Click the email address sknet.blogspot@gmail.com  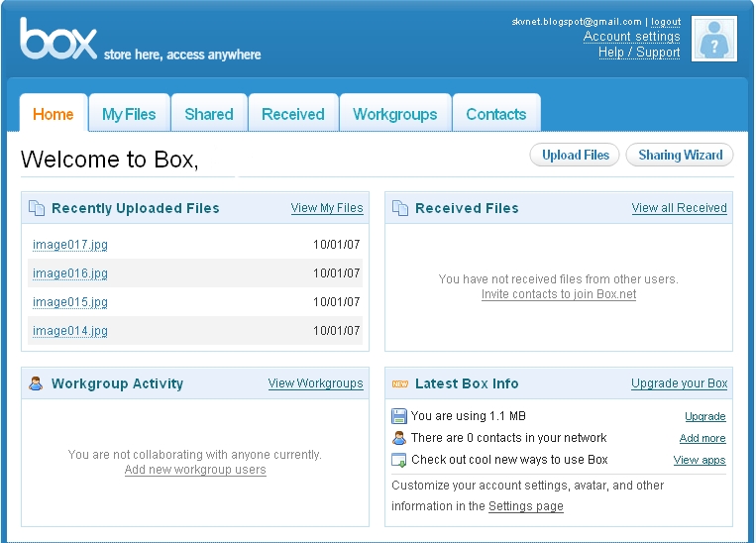click(577, 22)
